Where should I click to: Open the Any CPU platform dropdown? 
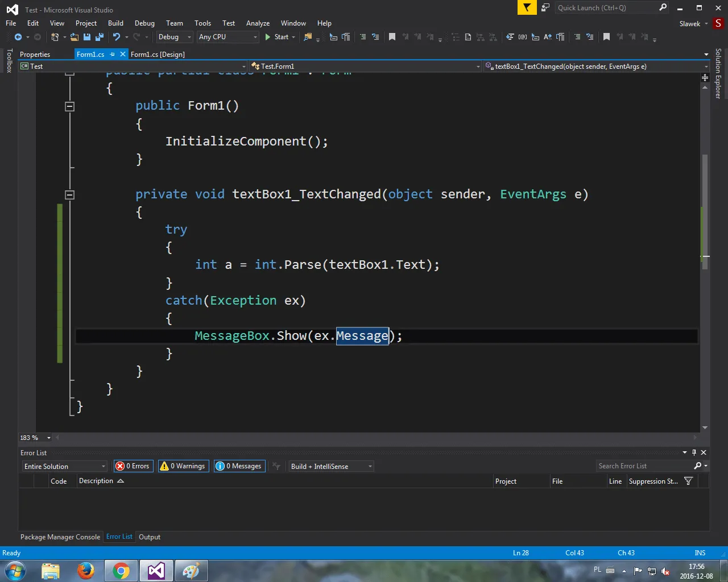click(x=227, y=37)
